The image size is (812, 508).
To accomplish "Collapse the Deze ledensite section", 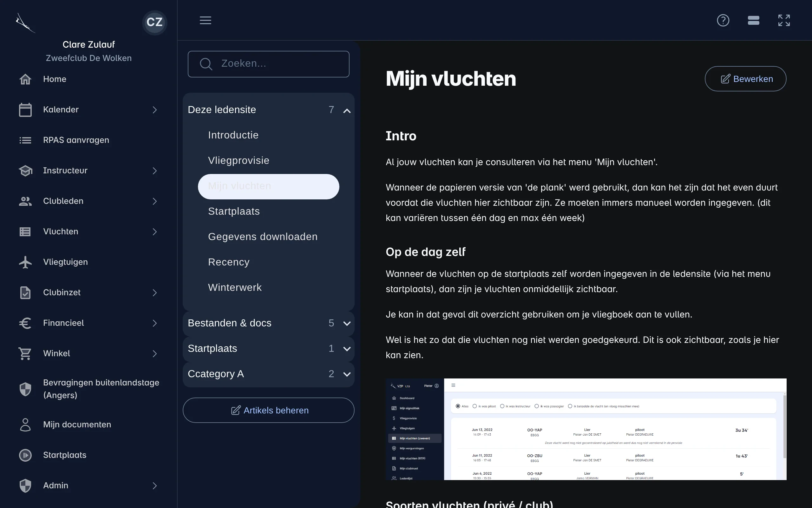I will pos(268,110).
